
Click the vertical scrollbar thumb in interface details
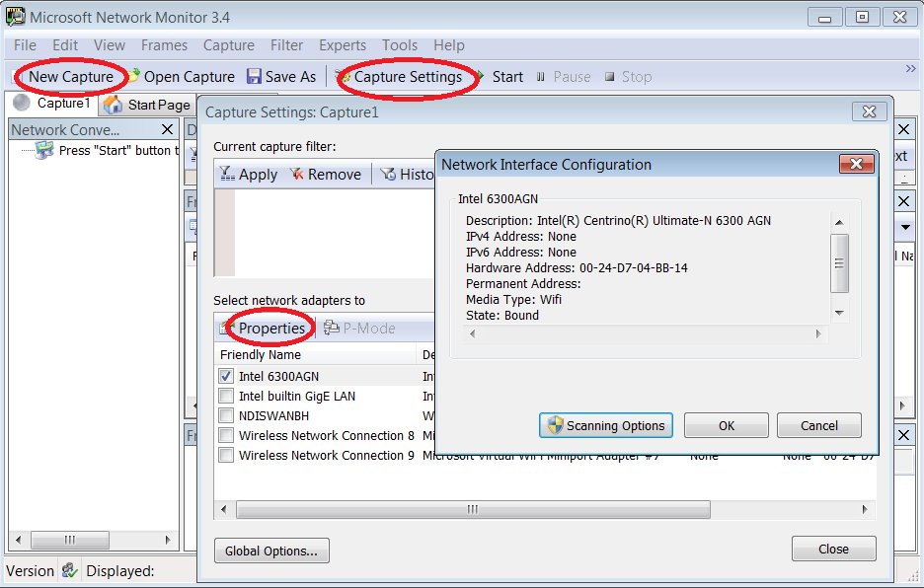coord(839,262)
